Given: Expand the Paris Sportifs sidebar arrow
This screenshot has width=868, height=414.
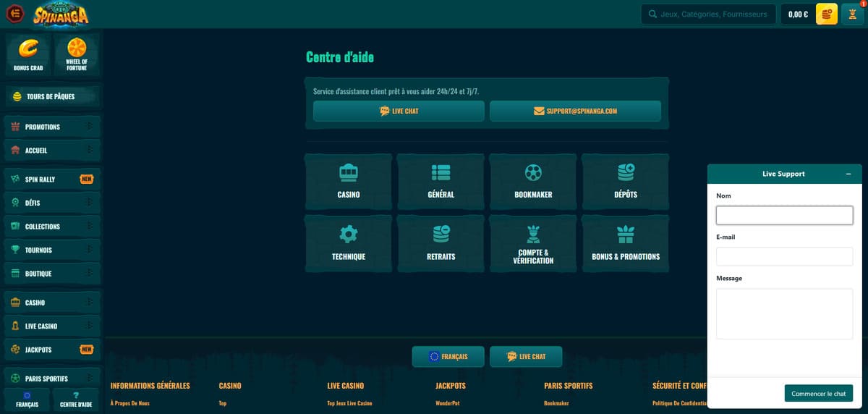Looking at the screenshot, I should click(89, 379).
